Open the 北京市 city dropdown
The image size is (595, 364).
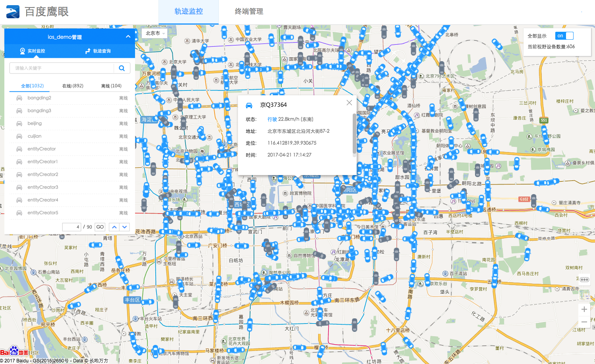coord(155,33)
